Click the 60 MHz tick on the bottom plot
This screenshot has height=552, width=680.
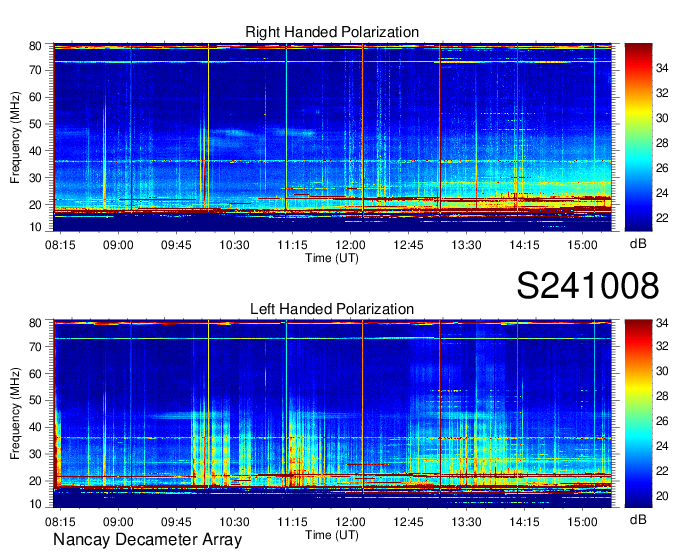click(35, 374)
